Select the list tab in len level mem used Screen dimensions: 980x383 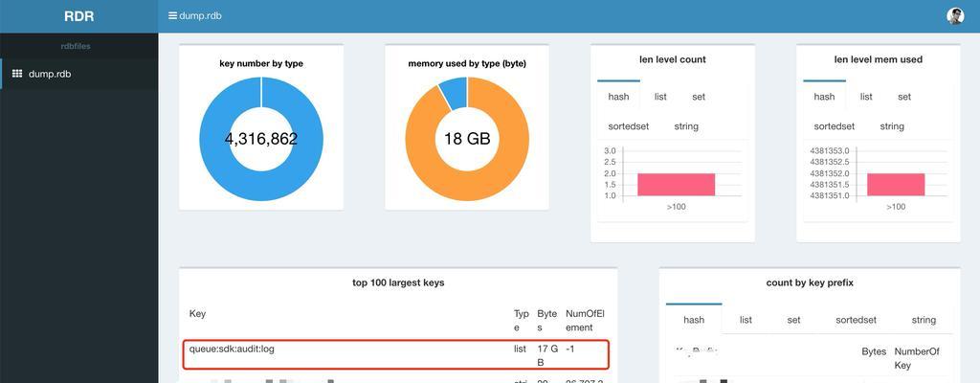[866, 97]
